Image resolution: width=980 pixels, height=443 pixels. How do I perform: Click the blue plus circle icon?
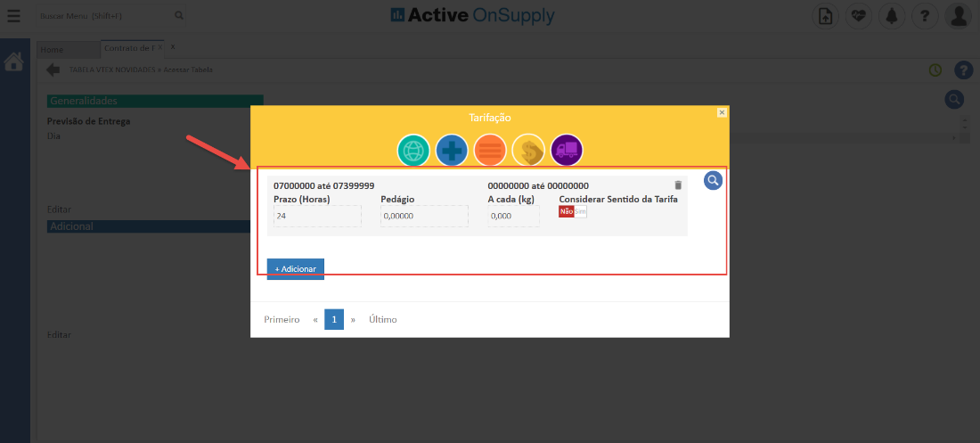point(452,151)
